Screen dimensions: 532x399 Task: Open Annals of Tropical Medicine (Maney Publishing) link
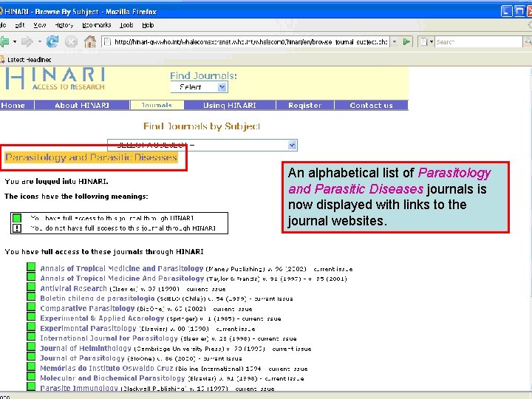tap(121, 268)
